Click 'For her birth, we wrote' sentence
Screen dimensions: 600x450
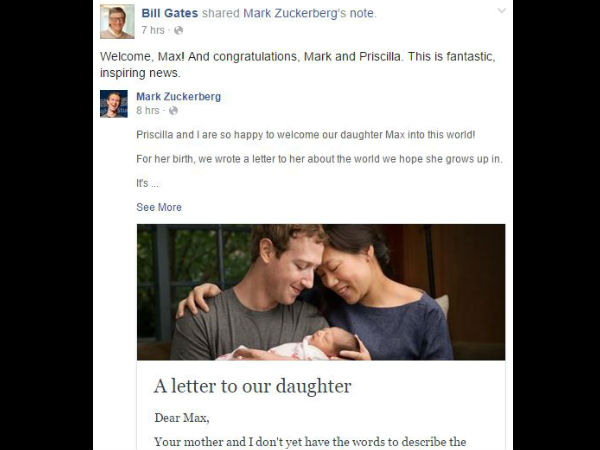coord(319,159)
